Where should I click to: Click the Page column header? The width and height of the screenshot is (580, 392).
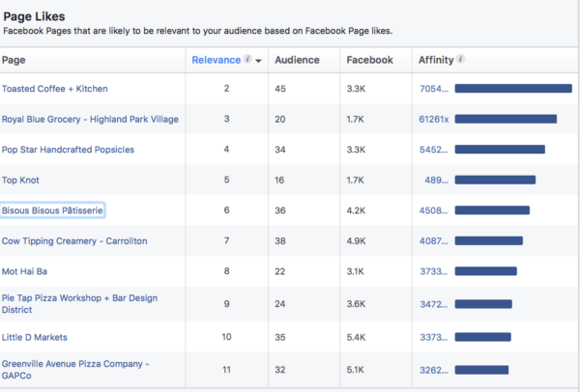[x=14, y=60]
